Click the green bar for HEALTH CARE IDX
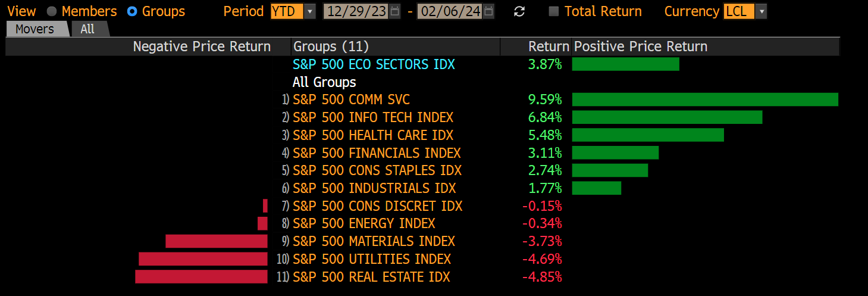Image resolution: width=868 pixels, height=296 pixels. pyautogui.click(x=647, y=135)
